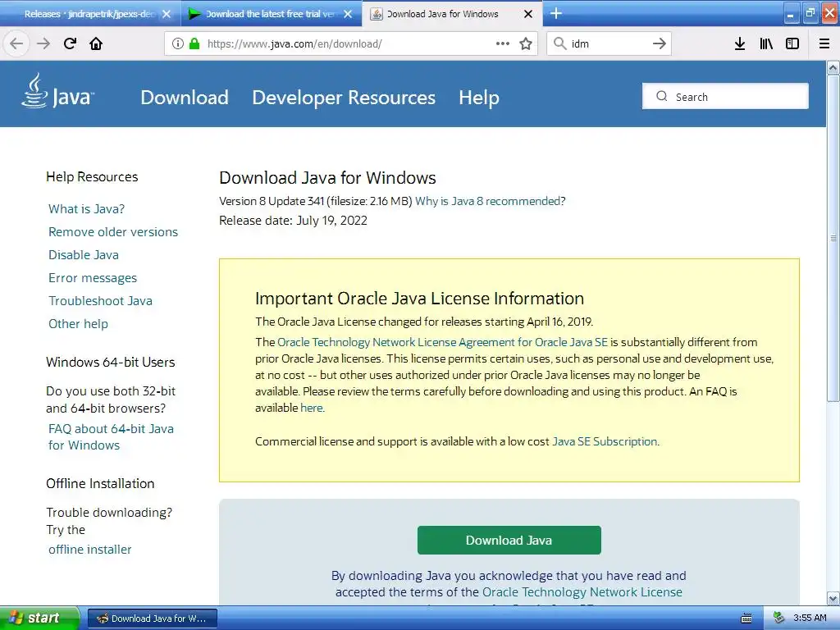The width and height of the screenshot is (840, 630).
Task: Click the vertical scrollbar thumb
Action: [x=833, y=238]
